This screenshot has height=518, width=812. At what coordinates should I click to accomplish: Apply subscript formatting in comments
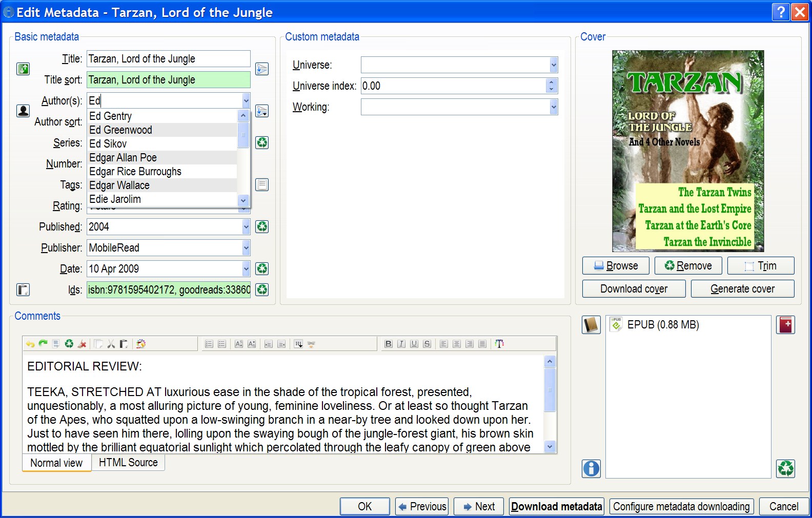tap(252, 344)
